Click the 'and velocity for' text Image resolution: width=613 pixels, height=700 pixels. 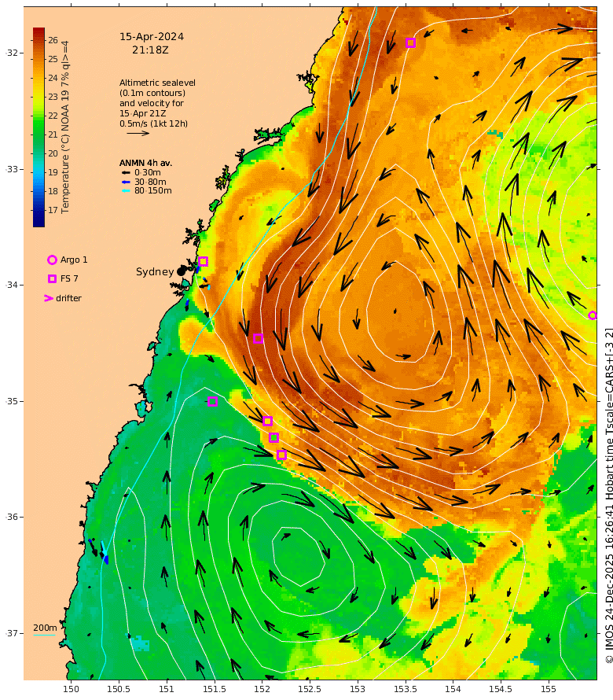pos(151,103)
